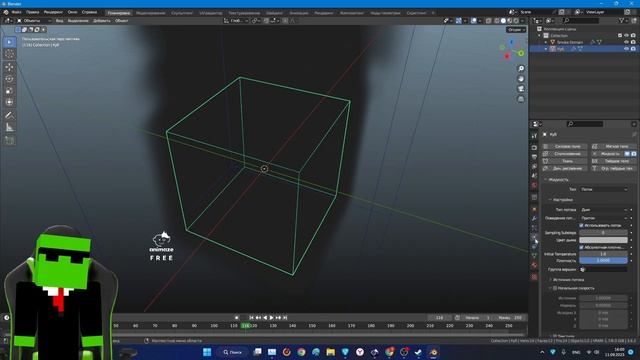Open the Файл menu
The image size is (640, 360).
tap(16, 12)
